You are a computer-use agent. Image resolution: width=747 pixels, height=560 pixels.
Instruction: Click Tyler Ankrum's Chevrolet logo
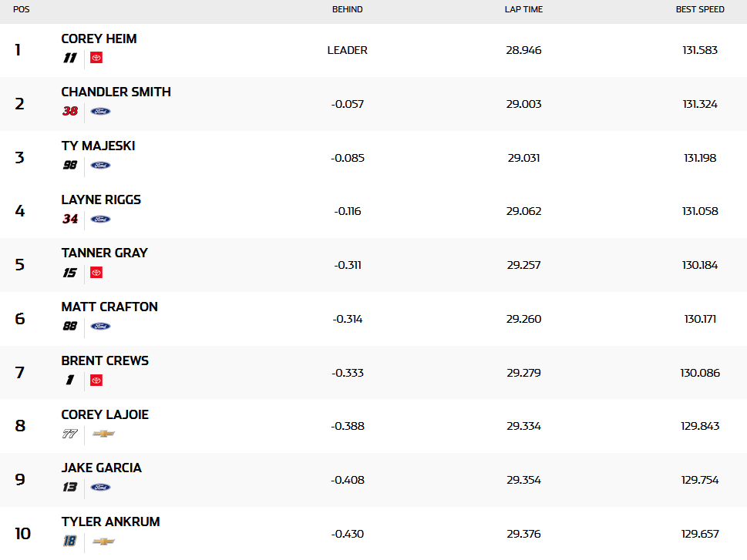tap(103, 542)
